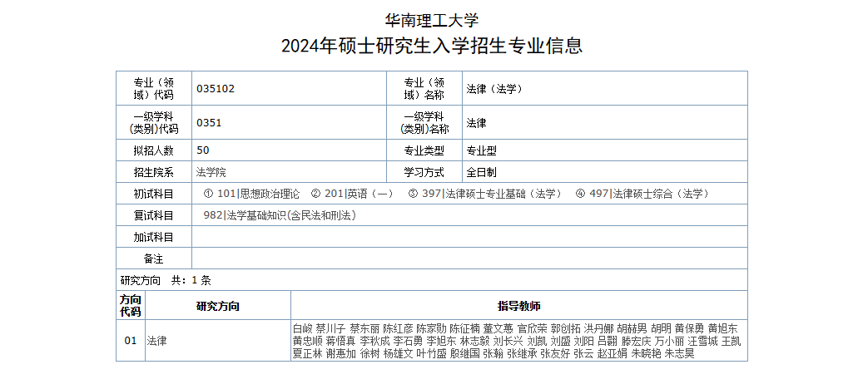Click the '一级学科(类别)名称' label cell
This screenshot has height=389, width=868.
pos(424,123)
